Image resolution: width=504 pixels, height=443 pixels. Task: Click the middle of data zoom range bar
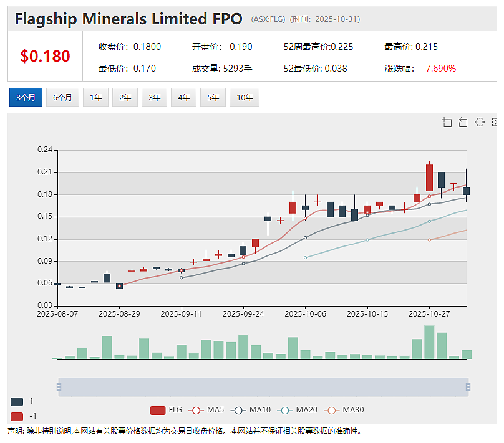click(x=263, y=387)
